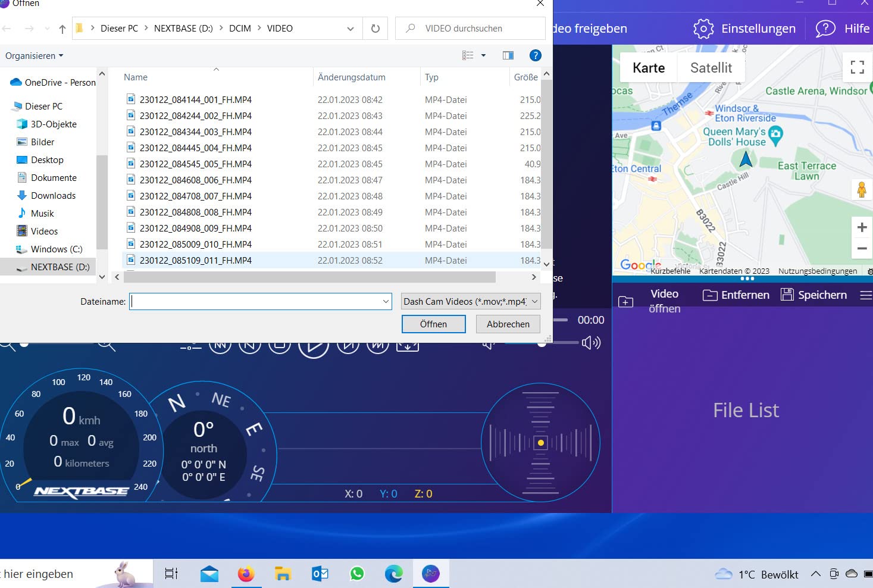Expand the address bar history dropdown
The image size is (873, 588).
(351, 29)
